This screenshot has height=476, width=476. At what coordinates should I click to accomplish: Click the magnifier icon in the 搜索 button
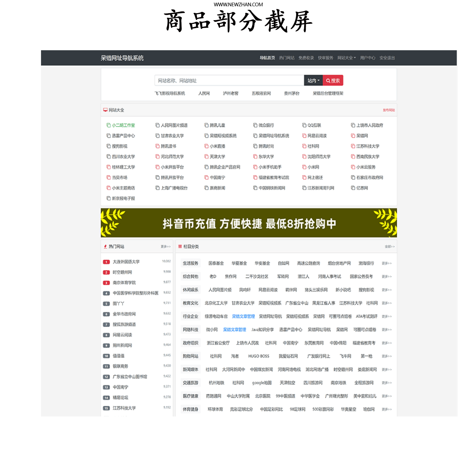point(328,80)
